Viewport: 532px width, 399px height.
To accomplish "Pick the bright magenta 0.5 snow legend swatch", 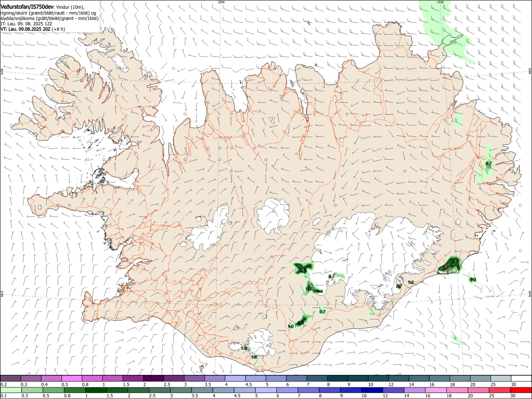I will (71, 379).
